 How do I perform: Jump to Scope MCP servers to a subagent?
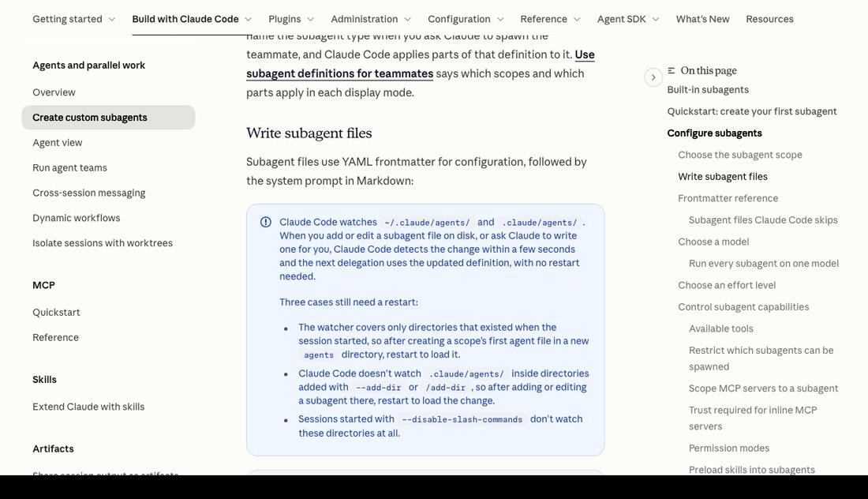[x=763, y=388]
